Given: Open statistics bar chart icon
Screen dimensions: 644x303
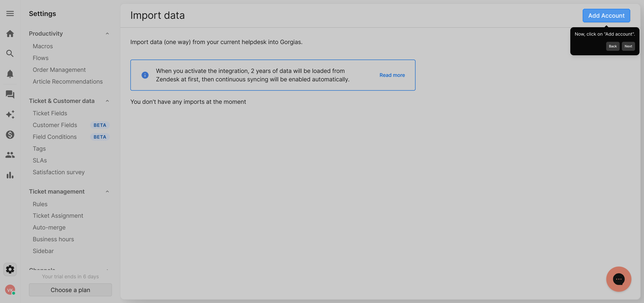Looking at the screenshot, I should (10, 175).
